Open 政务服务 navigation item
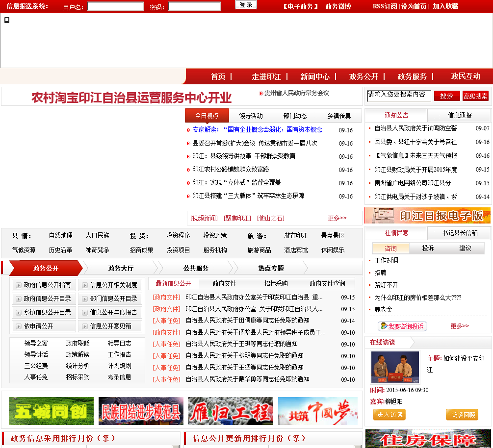Viewport: 493px width, 448px height. point(412,76)
